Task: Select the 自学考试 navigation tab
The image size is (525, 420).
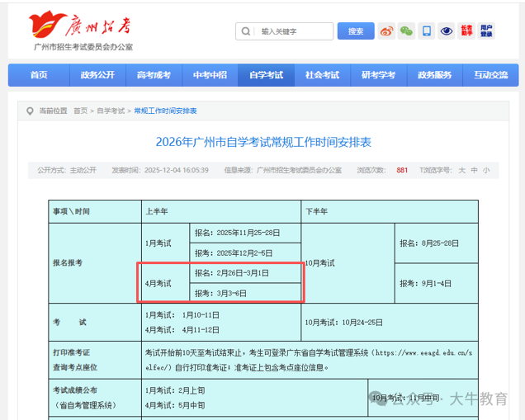Action: [266, 75]
